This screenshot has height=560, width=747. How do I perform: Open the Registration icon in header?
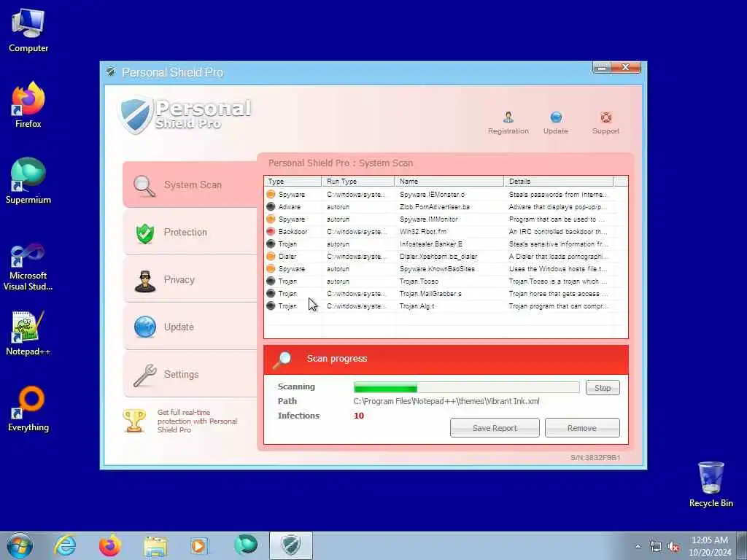[508, 117]
